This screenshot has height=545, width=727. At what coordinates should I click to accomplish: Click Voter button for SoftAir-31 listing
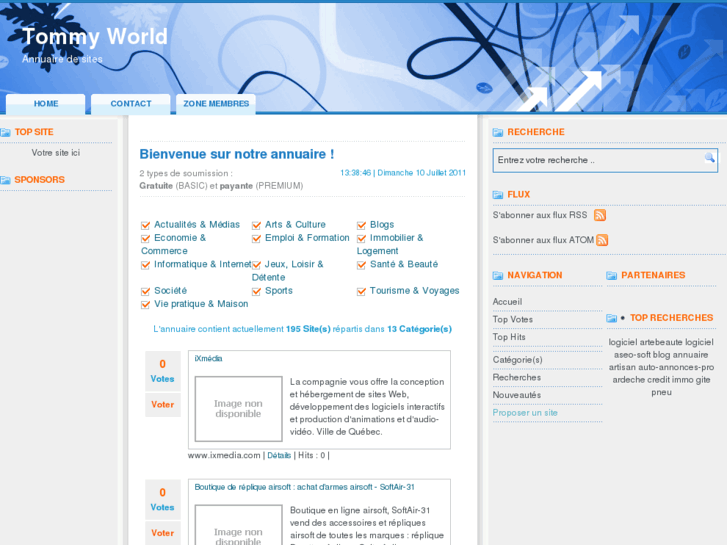tap(162, 533)
